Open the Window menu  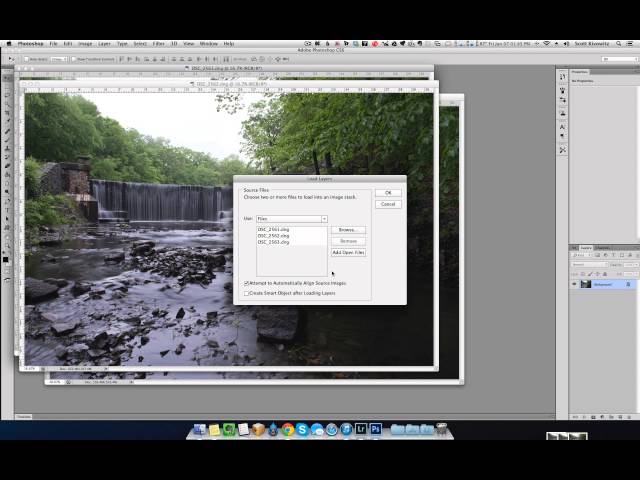point(209,44)
